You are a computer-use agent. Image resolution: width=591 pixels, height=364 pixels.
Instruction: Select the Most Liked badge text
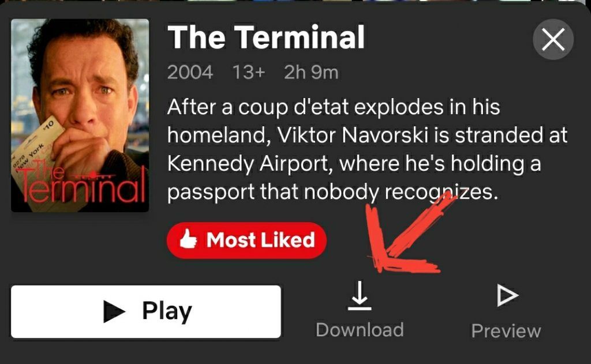260,239
